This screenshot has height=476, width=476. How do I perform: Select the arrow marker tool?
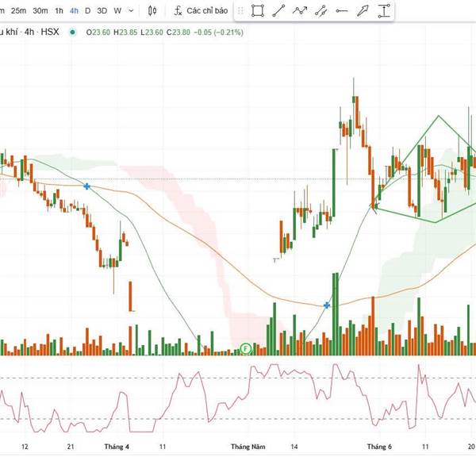tap(363, 11)
